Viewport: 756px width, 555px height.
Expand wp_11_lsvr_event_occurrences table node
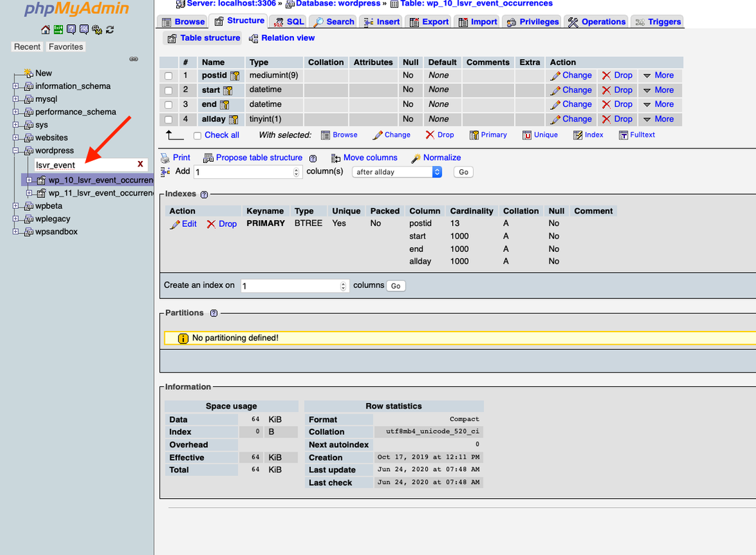[29, 193]
